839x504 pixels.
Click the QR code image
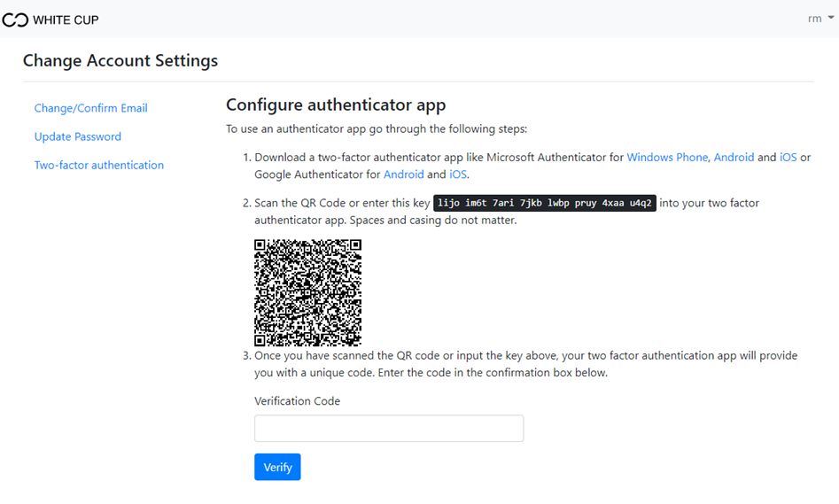tap(307, 292)
